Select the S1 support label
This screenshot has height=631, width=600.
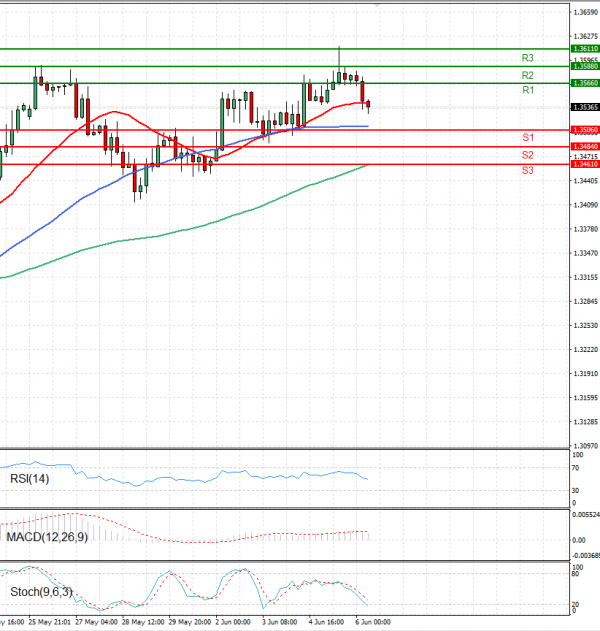click(x=527, y=137)
